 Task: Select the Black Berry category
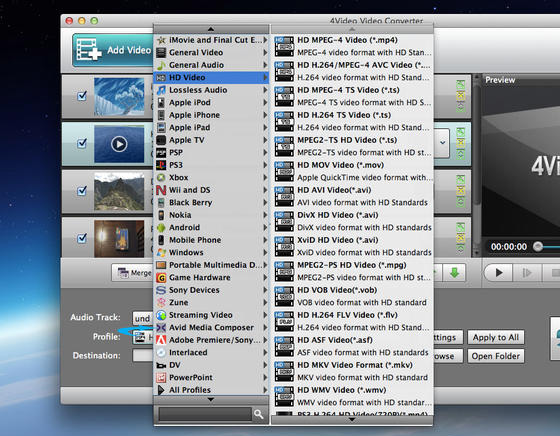(x=211, y=202)
